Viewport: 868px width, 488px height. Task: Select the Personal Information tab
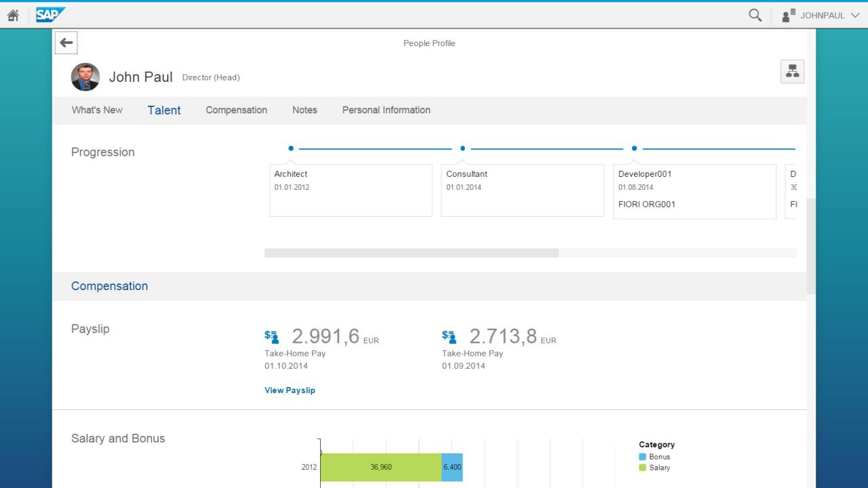(386, 110)
